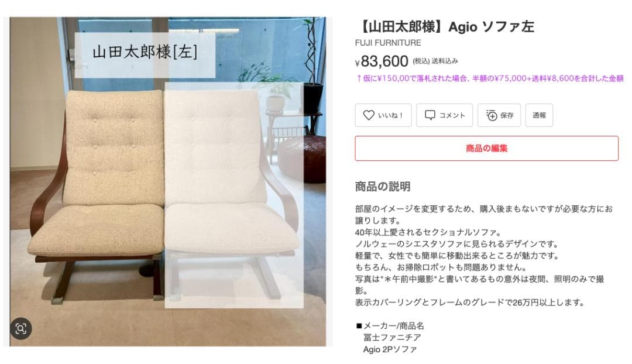
Task: Open image search magnifier on photo
Action: (x=20, y=328)
